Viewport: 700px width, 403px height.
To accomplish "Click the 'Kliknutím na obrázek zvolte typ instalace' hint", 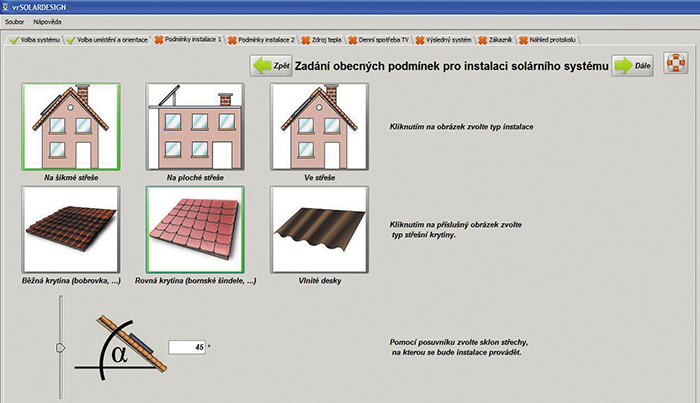I will [462, 127].
